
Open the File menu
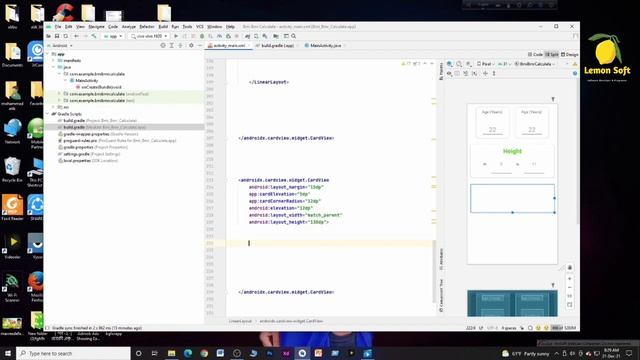pyautogui.click(x=58, y=27)
